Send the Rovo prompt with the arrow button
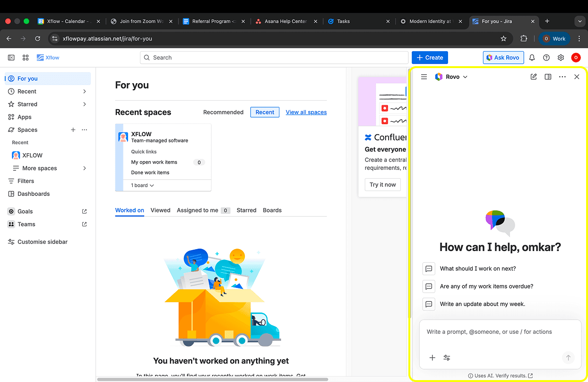The width and height of the screenshot is (588, 382). (569, 358)
